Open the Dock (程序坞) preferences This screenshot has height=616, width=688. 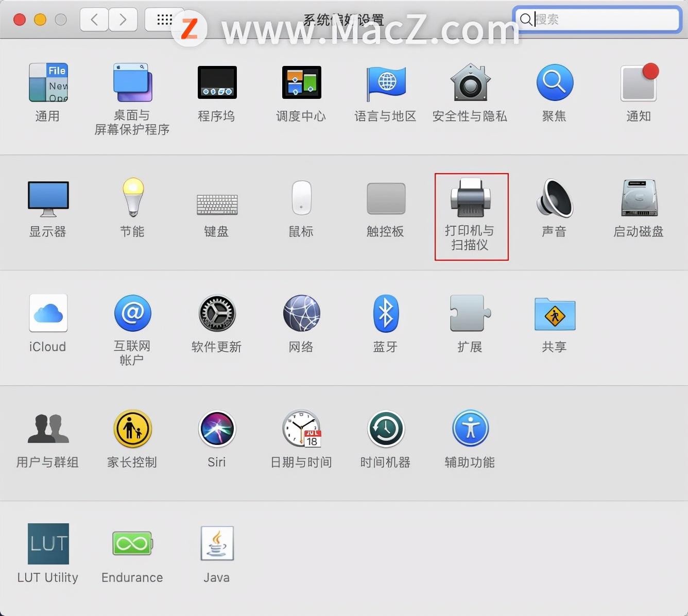point(217,83)
